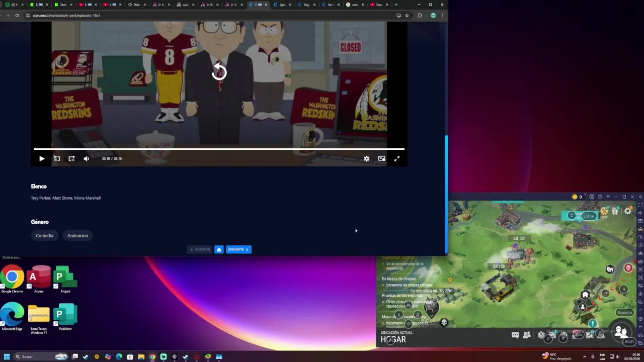Open the Animacion genre link
Screen dimensions: 644x362
coord(77,235)
